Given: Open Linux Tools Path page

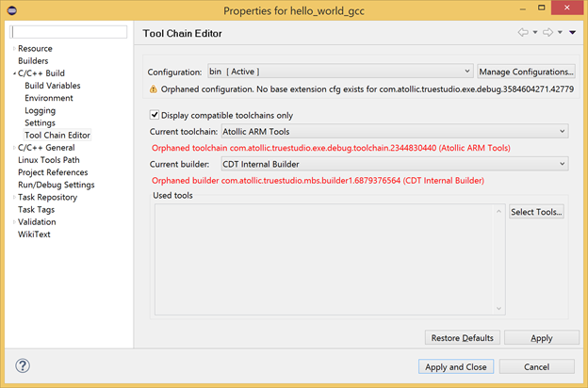Looking at the screenshot, I should pyautogui.click(x=49, y=160).
